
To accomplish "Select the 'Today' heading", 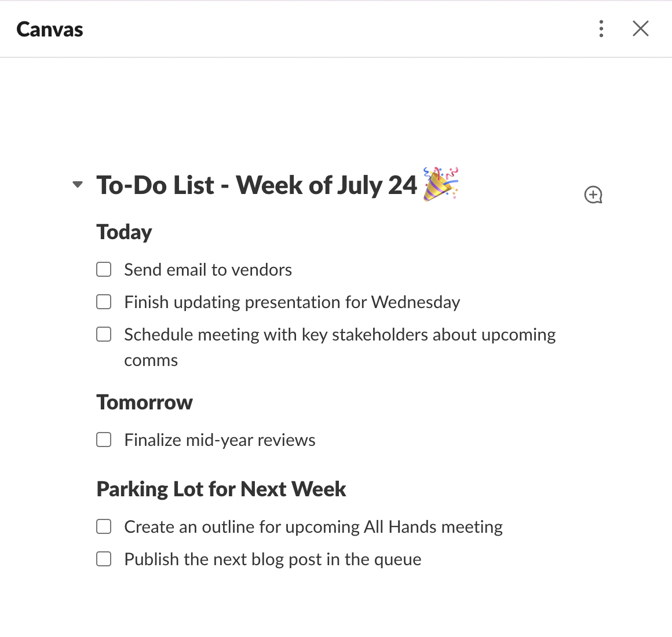I will [x=123, y=232].
